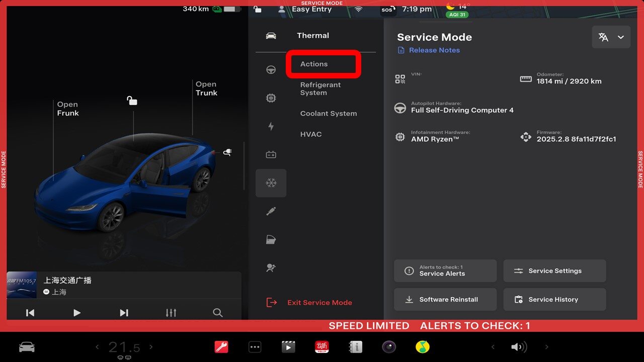644x362 pixels.
Task: Open the lightning bolt high voltage section
Action: (x=271, y=127)
